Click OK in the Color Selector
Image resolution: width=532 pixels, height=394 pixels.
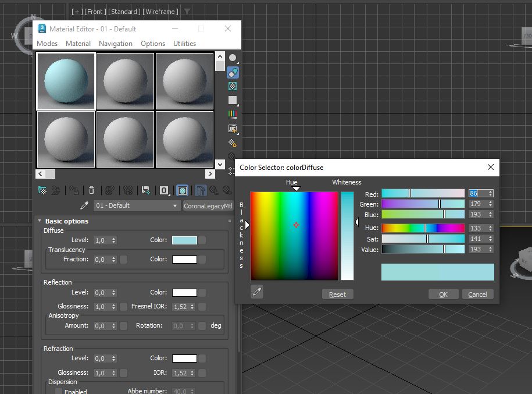(443, 294)
